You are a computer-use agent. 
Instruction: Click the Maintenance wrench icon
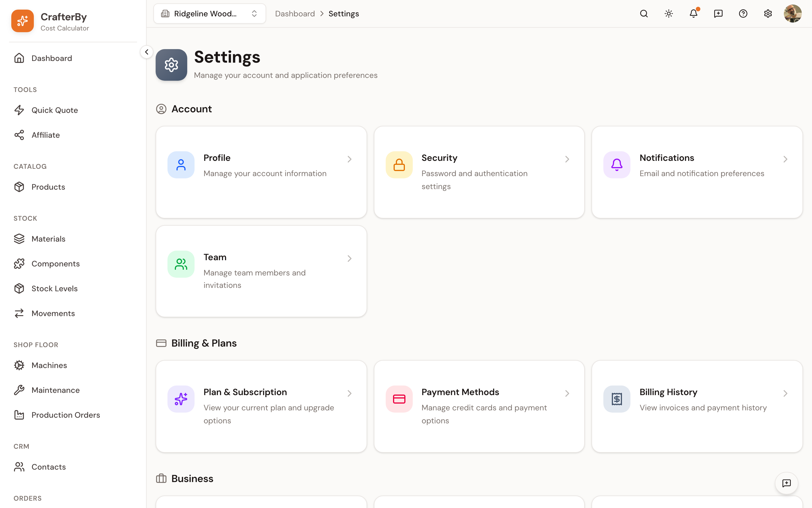point(19,390)
